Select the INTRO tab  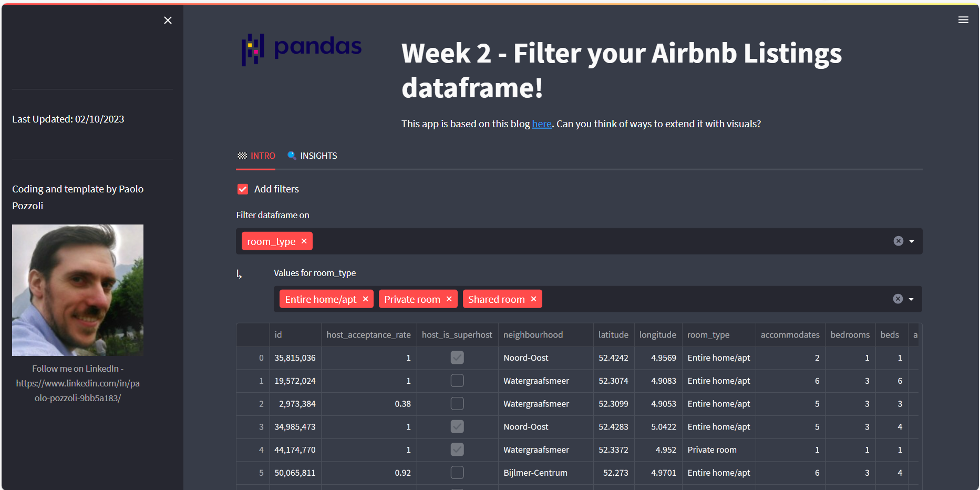coord(256,156)
